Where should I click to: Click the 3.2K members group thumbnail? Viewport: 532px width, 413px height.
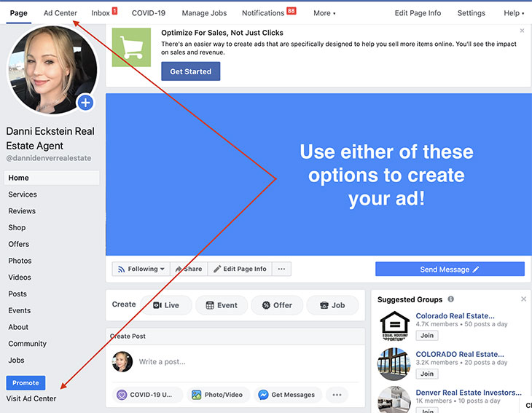pos(394,364)
